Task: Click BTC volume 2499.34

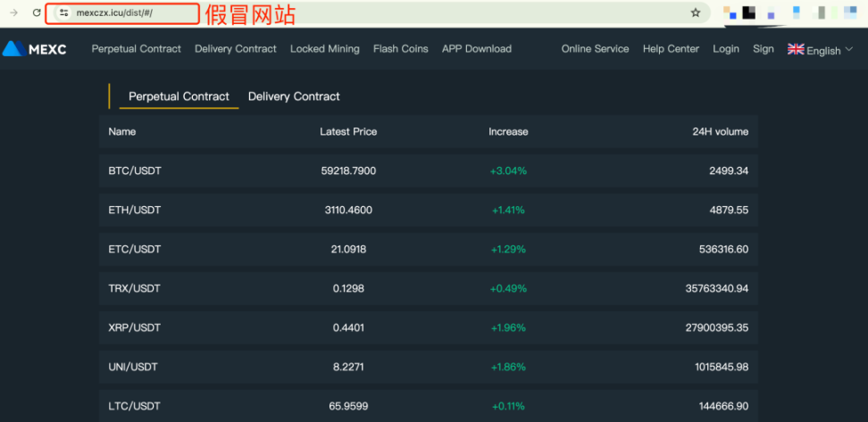Action: [x=729, y=171]
